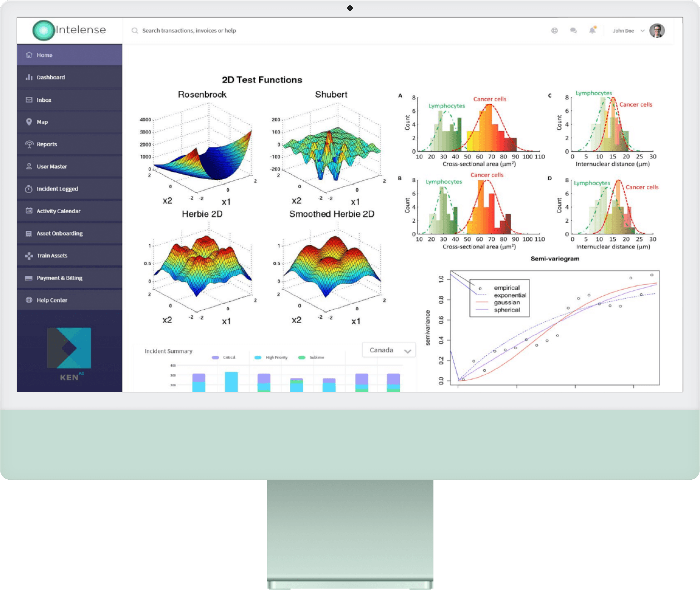Click the Map pin icon in sidebar

point(29,122)
